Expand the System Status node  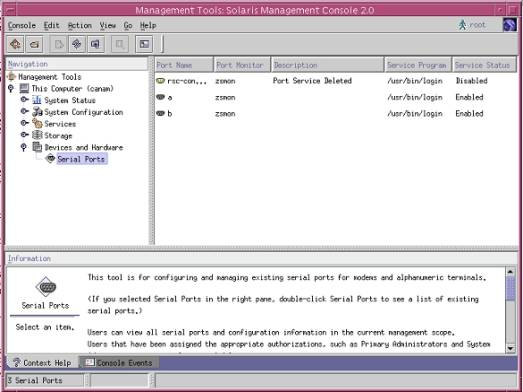click(24, 99)
